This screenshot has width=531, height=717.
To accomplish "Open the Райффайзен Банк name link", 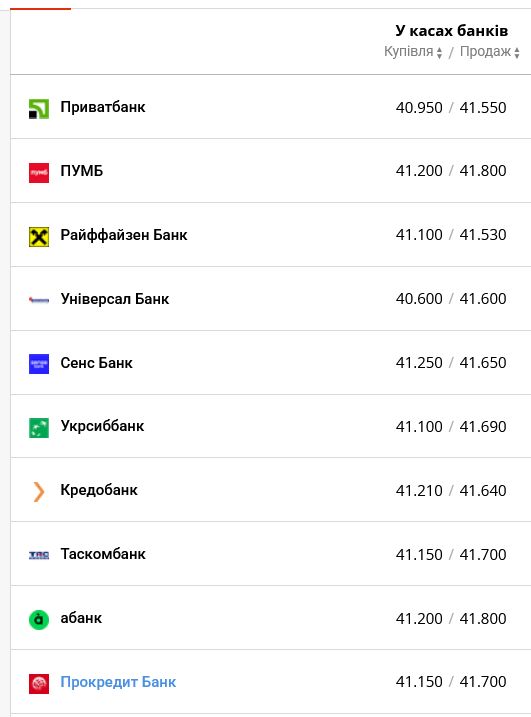I will click(124, 235).
